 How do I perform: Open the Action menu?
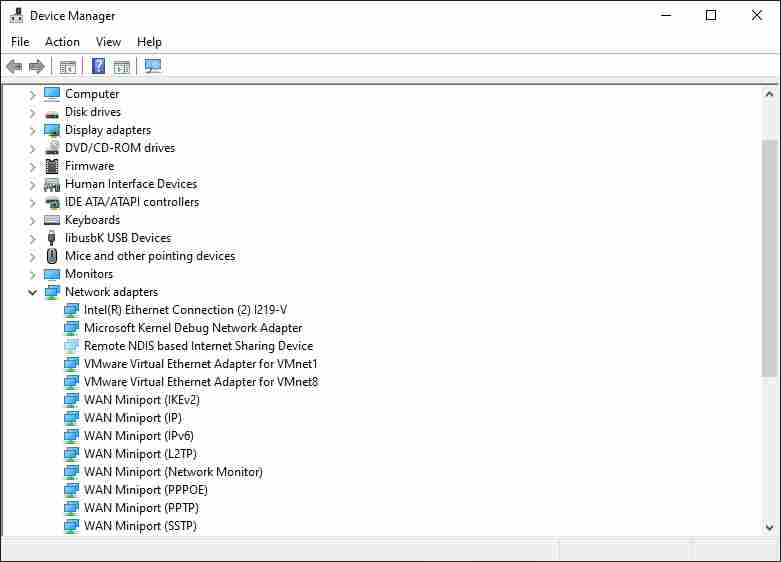(x=62, y=42)
